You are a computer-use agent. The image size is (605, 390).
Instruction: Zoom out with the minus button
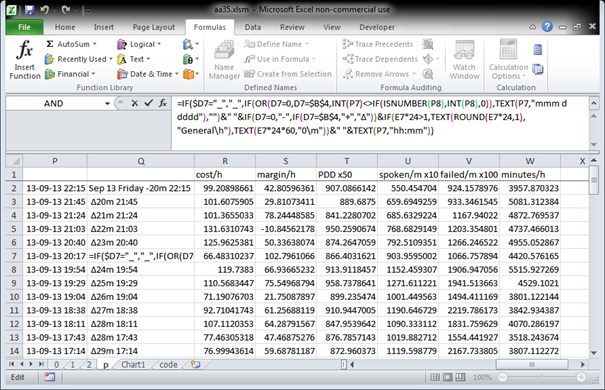pyautogui.click(x=502, y=377)
